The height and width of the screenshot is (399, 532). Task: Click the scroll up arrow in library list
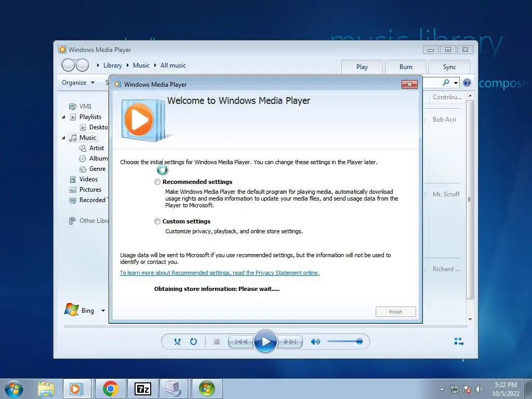[470, 96]
